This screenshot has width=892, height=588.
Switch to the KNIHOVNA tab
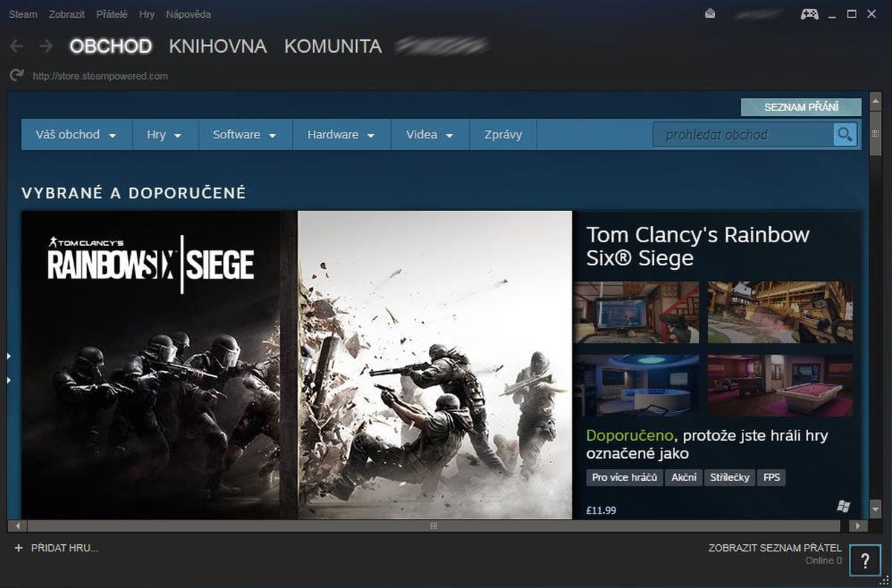point(218,46)
